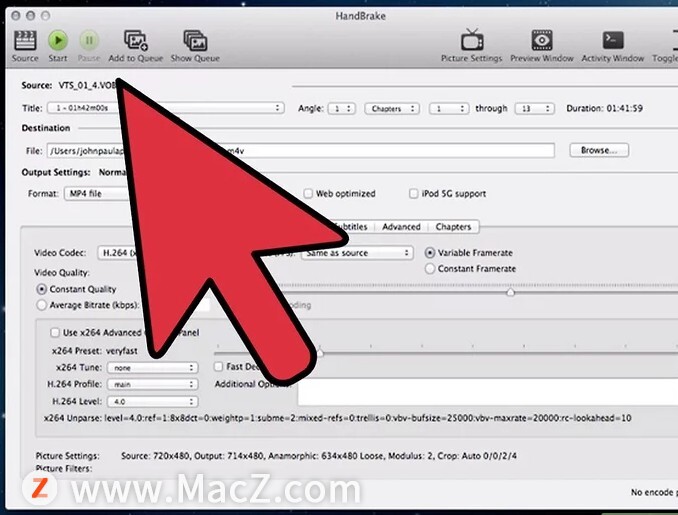Image resolution: width=678 pixels, height=515 pixels.
Task: Open the Preview Window eye icon
Action: 542,40
